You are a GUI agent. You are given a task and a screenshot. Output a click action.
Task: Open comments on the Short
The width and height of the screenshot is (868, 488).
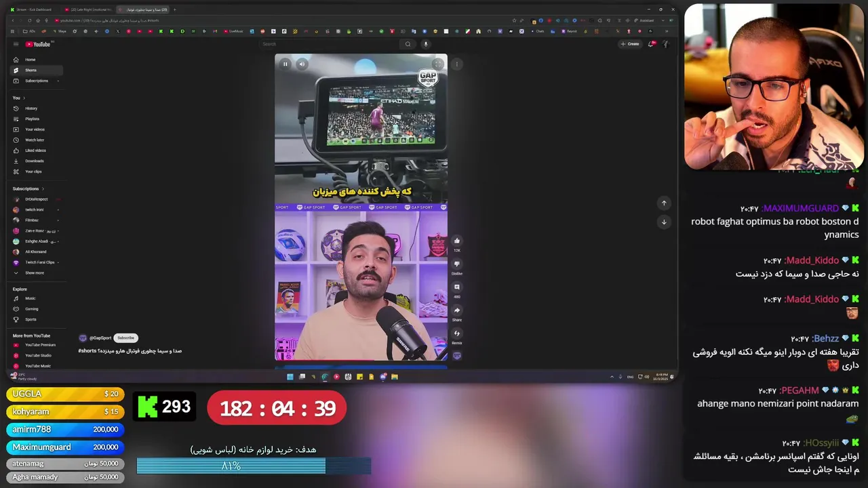click(x=456, y=287)
